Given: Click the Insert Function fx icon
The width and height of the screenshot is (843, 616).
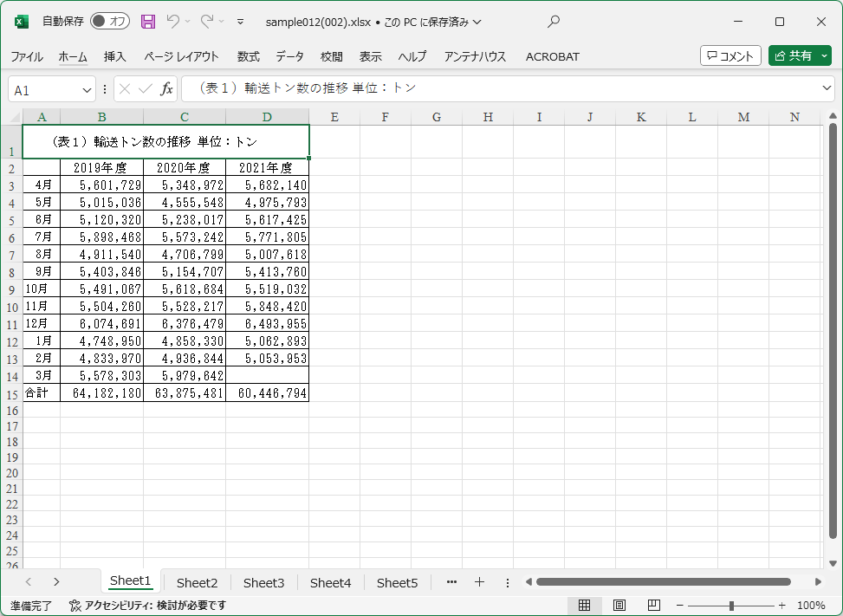Looking at the screenshot, I should point(166,89).
